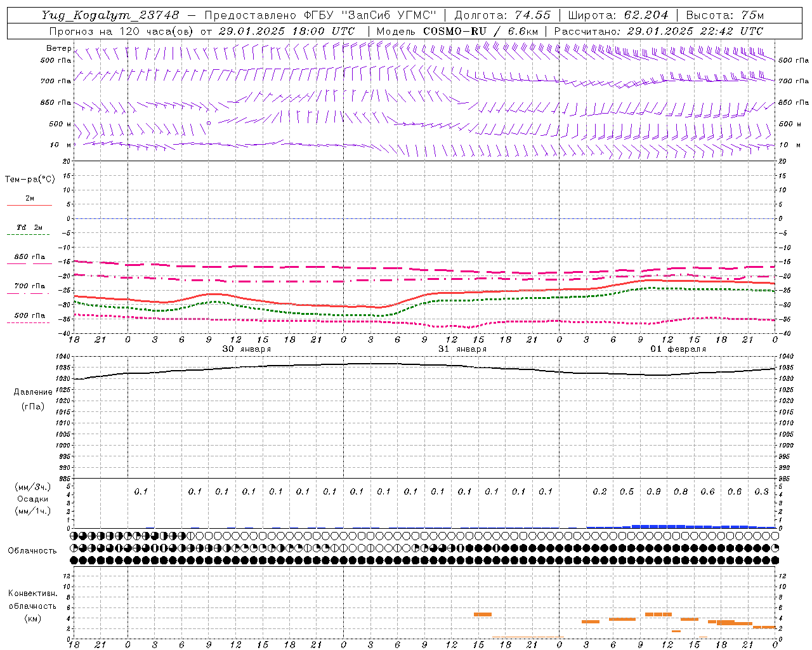The width and height of the screenshot is (812, 650).
Task: Click the blue hourly precipitation bars
Action: [681, 526]
